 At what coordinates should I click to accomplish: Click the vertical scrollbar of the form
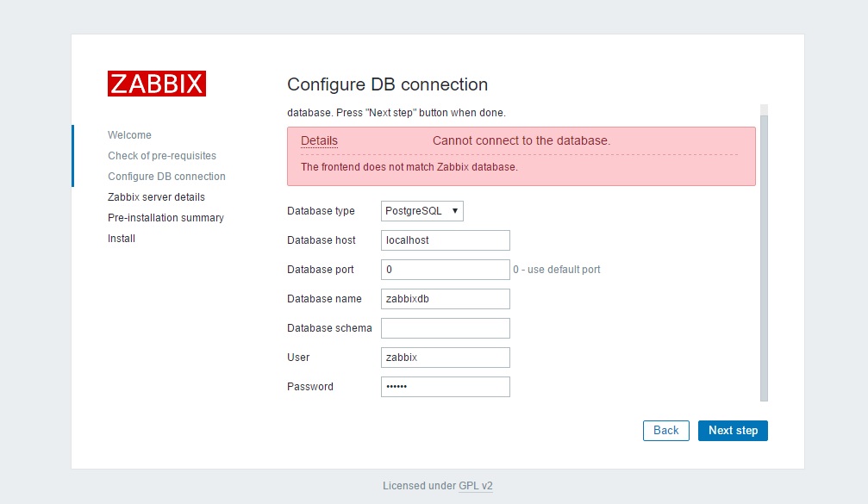click(x=764, y=258)
